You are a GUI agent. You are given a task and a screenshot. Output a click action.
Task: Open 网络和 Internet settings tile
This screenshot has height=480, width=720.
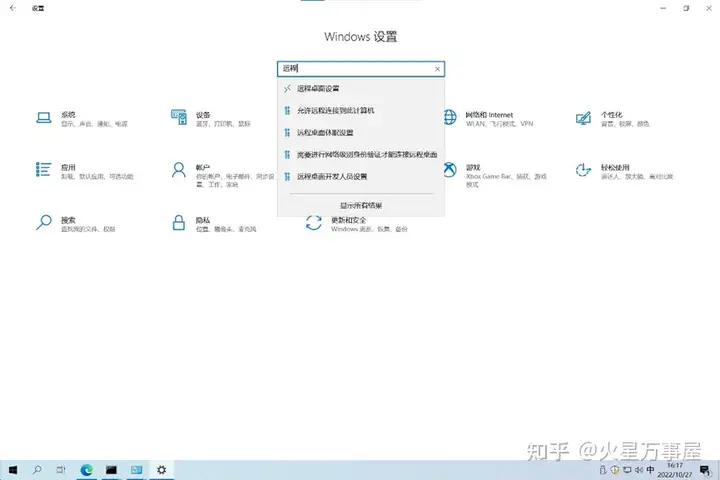click(488, 119)
